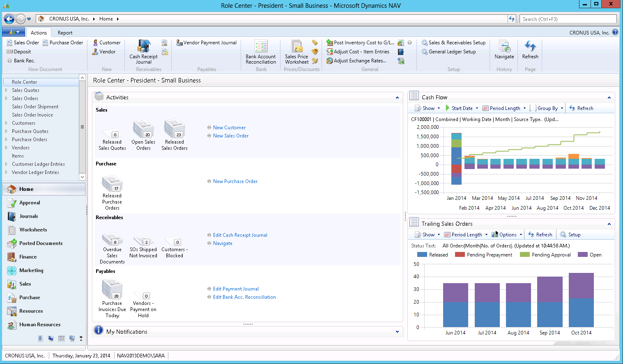This screenshot has height=364, width=623.
Task: Select Vendor Ledger Entries in navigation tree
Action: click(x=35, y=172)
